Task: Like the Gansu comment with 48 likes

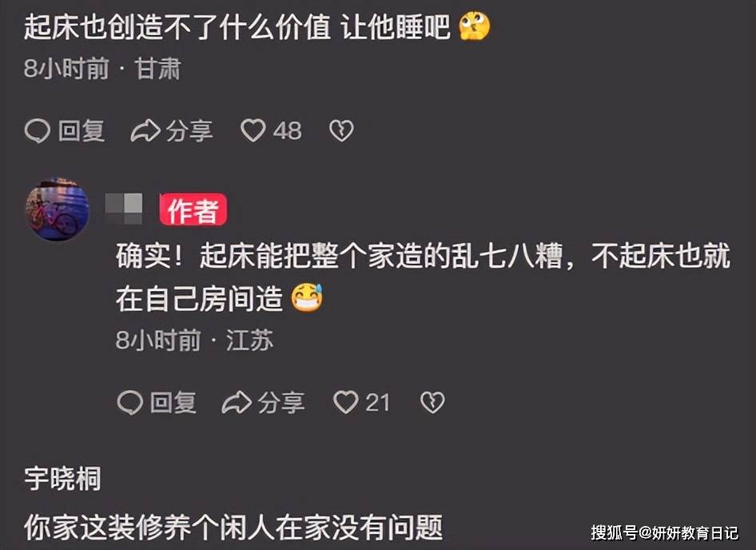Action: 253,130
